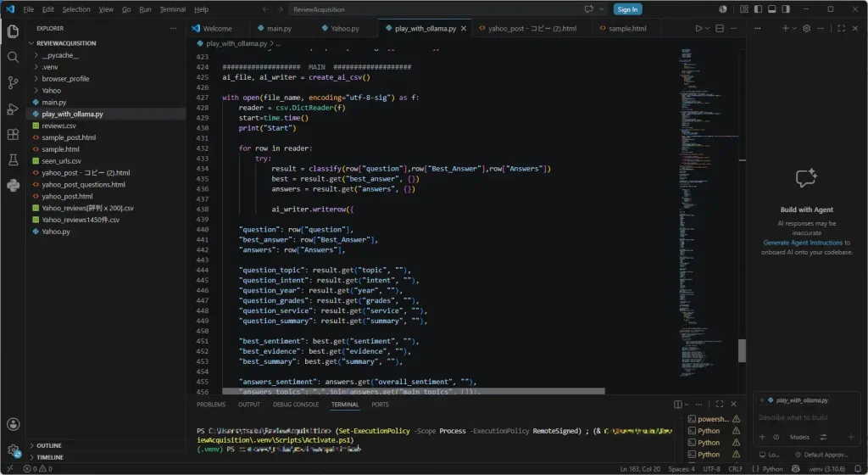This screenshot has width=868, height=475.
Task: Click Generate Agent Instructions link
Action: coord(803,243)
